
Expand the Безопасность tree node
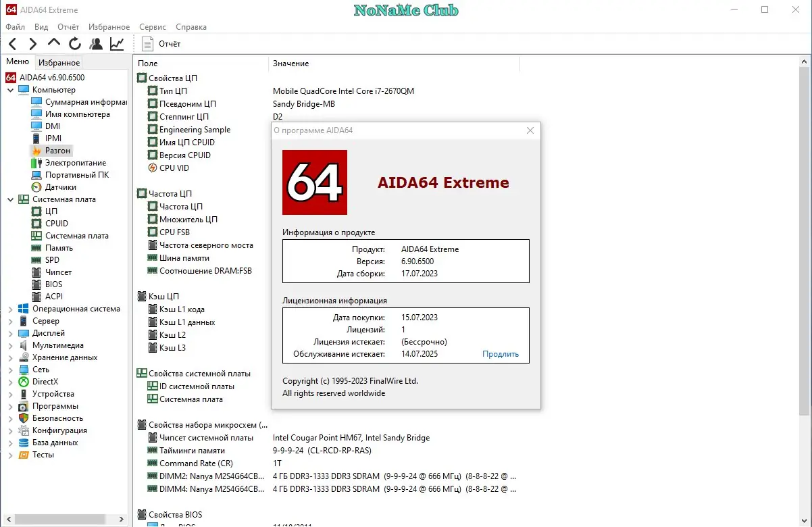pyautogui.click(x=10, y=418)
